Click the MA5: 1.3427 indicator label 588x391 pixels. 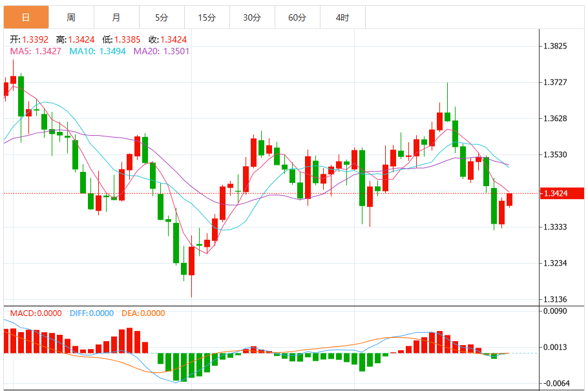(36, 52)
